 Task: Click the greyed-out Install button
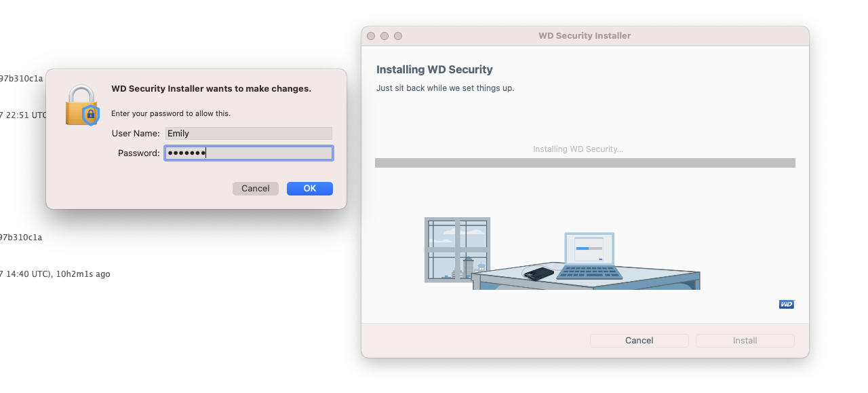(745, 341)
